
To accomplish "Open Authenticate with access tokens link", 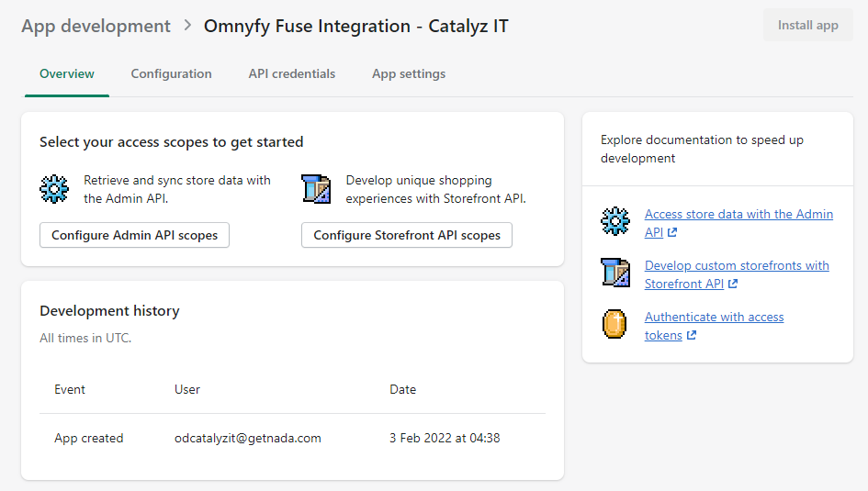I will tap(714, 326).
